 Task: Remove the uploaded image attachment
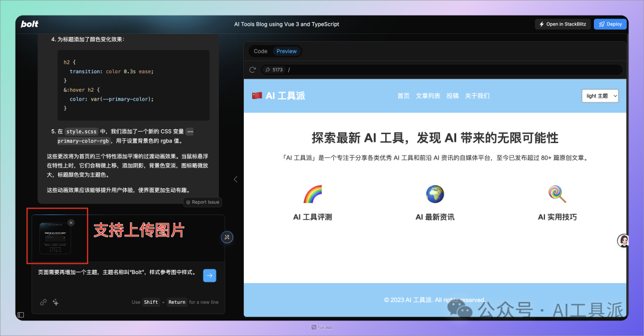(71, 222)
